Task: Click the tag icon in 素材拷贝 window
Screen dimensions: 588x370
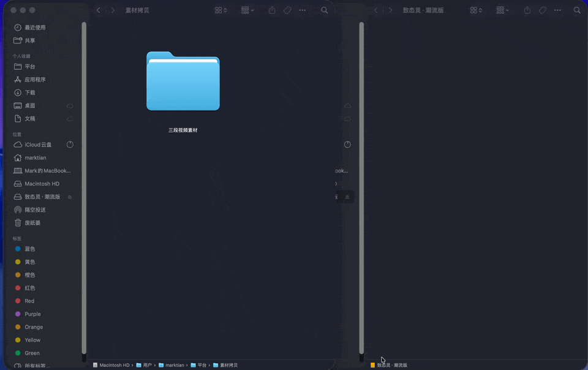Action: click(x=287, y=10)
